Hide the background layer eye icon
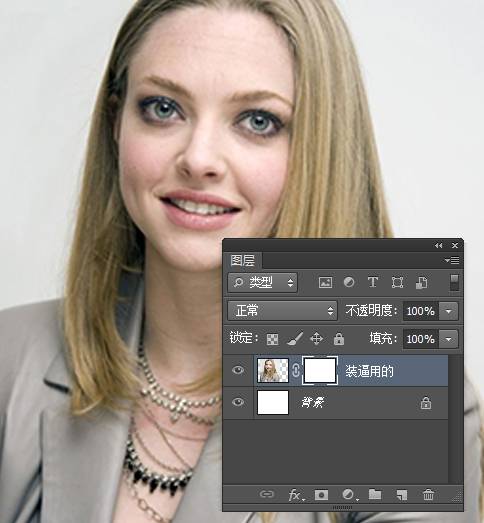This screenshot has height=523, width=484. coord(238,402)
